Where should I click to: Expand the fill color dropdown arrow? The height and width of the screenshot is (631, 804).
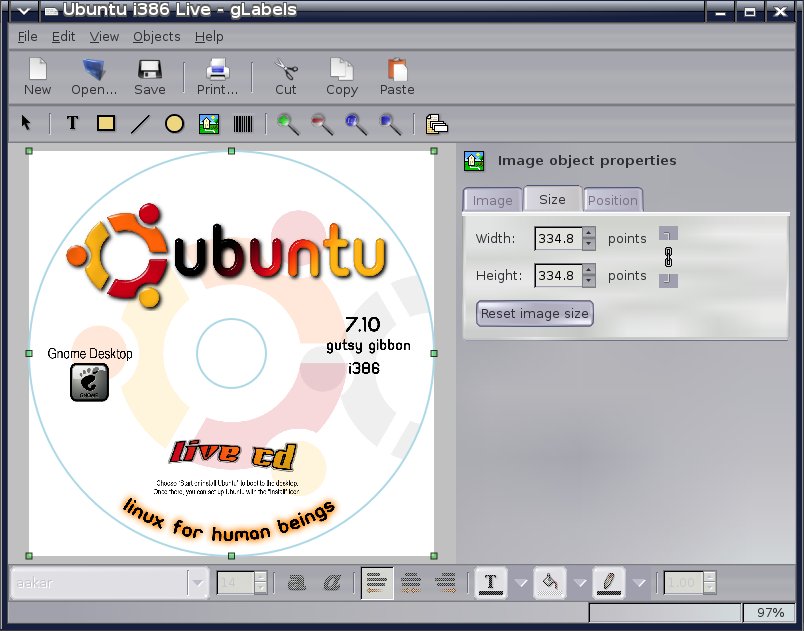580,583
